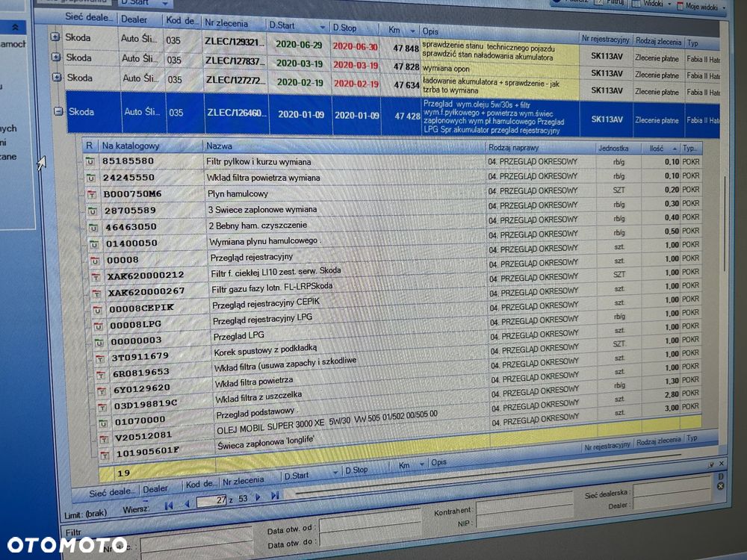Go to the next record arrow
The width and height of the screenshot is (747, 560).
258,497
